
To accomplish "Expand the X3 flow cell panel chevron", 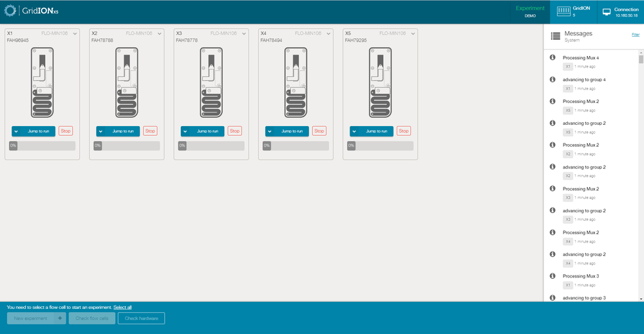I will tap(244, 33).
